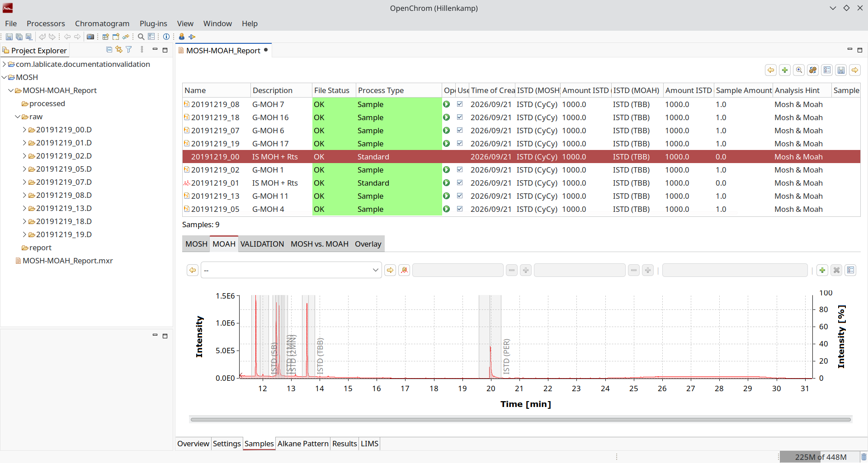Click the horizontal scrollbar below the chromatogram
This screenshot has height=463, width=868.
tap(521, 420)
